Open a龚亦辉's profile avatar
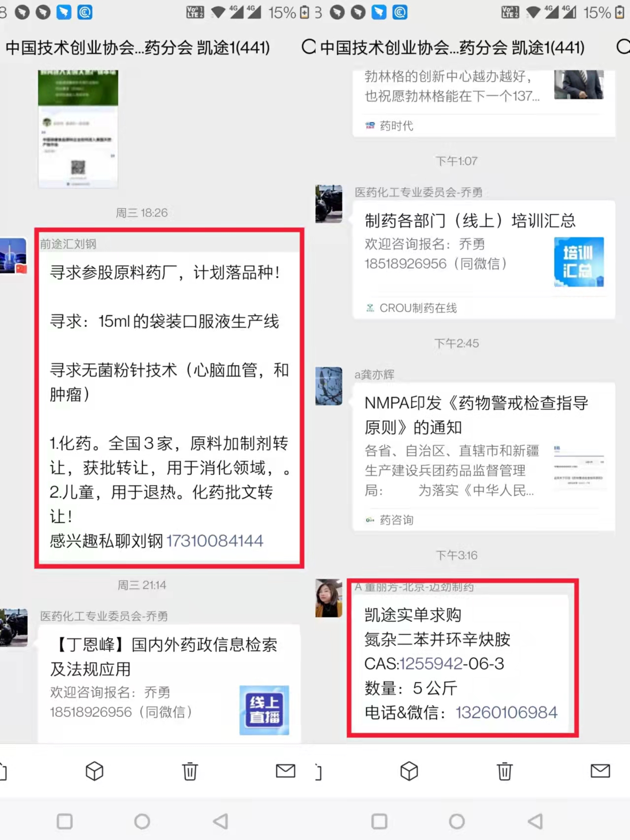Image resolution: width=630 pixels, height=840 pixels. 329,386
